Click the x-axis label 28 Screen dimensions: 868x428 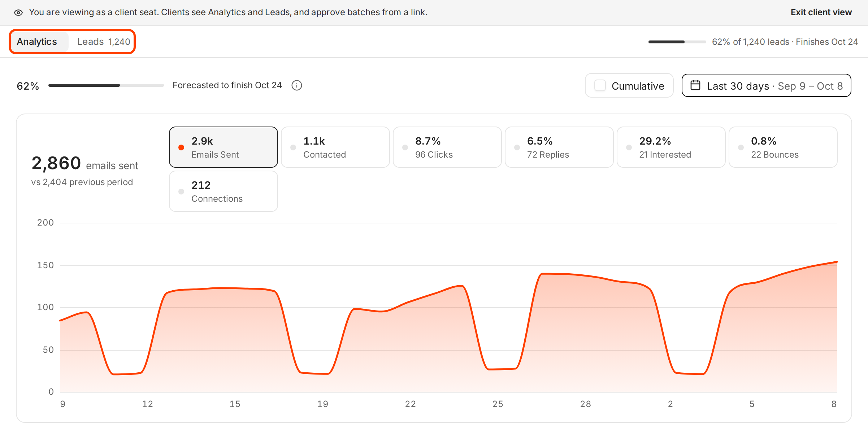click(586, 404)
